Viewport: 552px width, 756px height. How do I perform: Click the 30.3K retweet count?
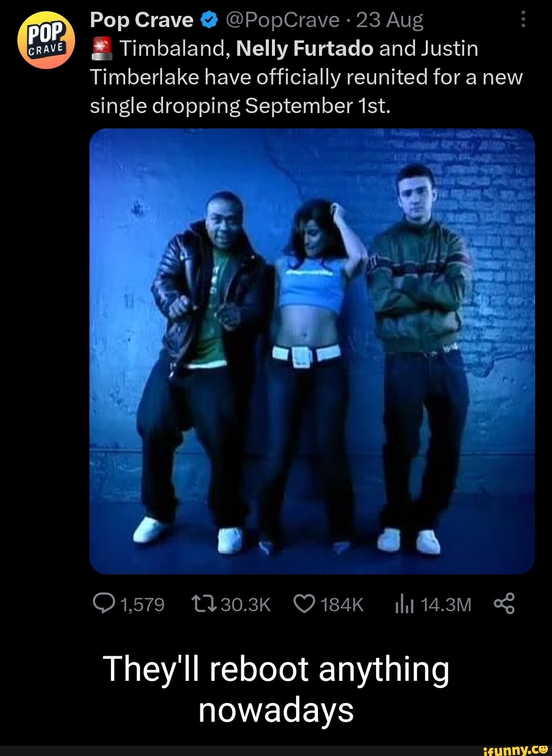pyautogui.click(x=245, y=605)
